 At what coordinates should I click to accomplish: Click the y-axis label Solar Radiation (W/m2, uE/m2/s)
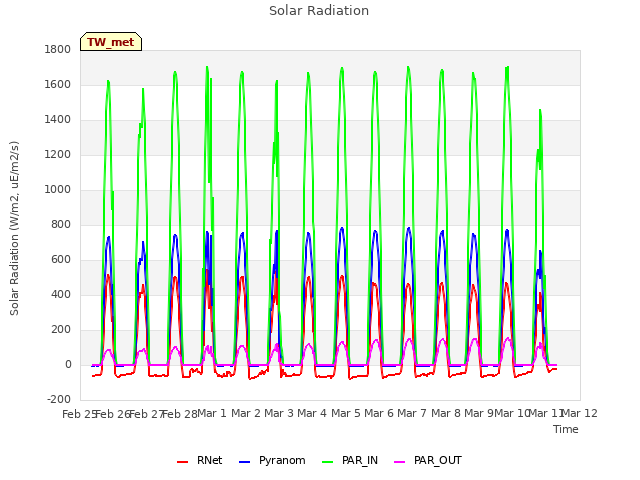tap(14, 228)
